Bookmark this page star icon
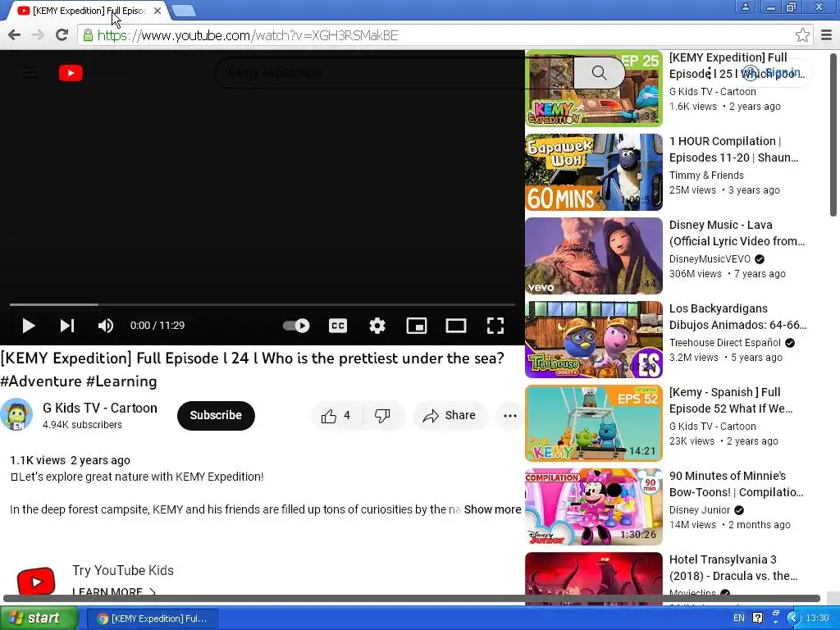The image size is (840, 630). [x=802, y=35]
